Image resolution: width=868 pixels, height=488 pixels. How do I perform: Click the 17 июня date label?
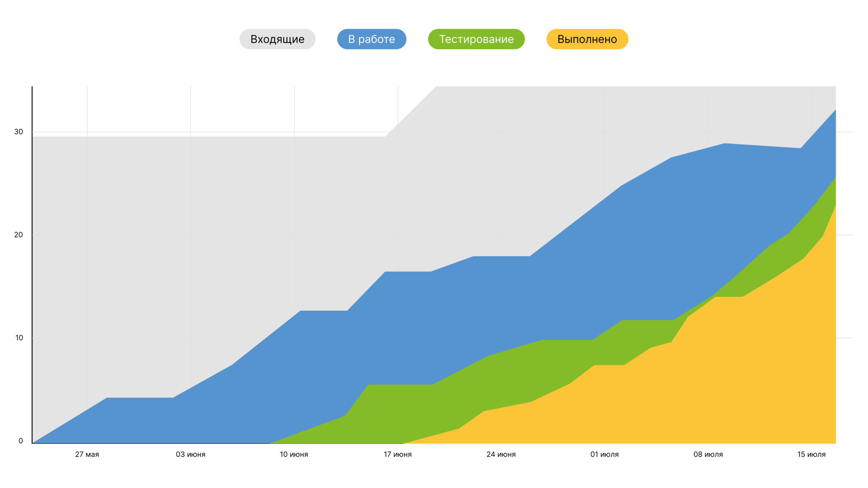point(397,454)
